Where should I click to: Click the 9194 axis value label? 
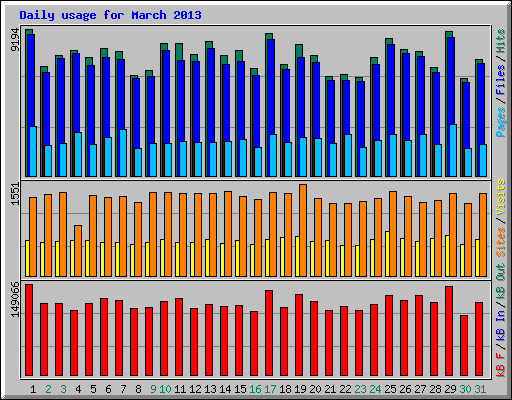pyautogui.click(x=15, y=39)
